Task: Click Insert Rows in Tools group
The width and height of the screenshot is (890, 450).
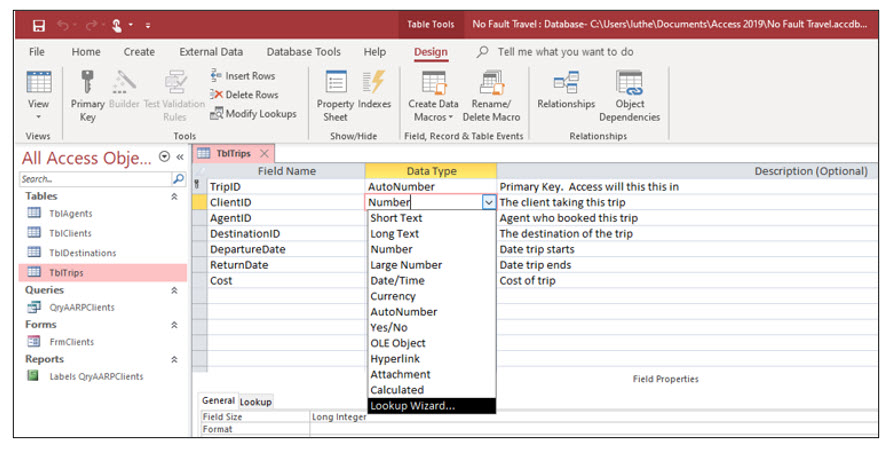Action: (242, 75)
